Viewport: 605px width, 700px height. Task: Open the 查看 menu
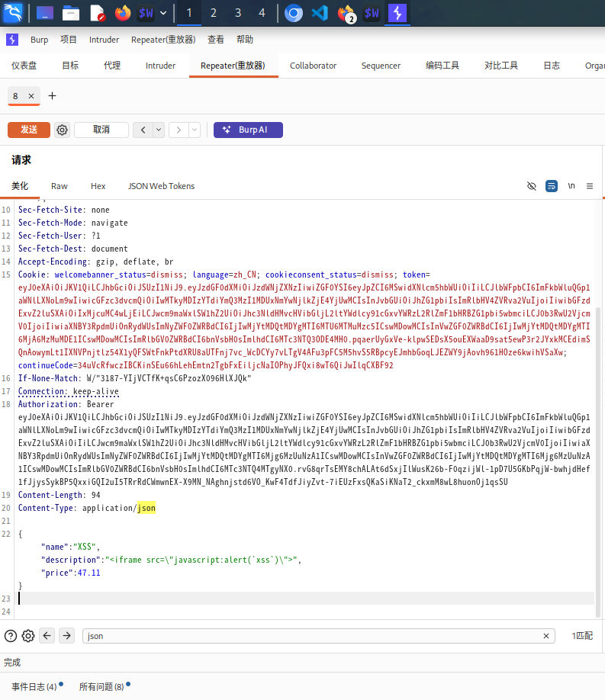(x=216, y=40)
